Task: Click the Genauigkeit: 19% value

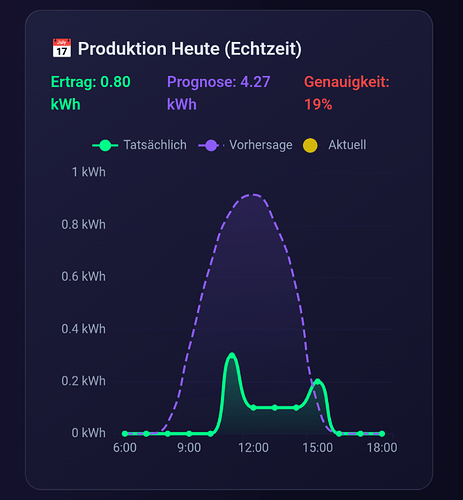Action: coord(347,93)
